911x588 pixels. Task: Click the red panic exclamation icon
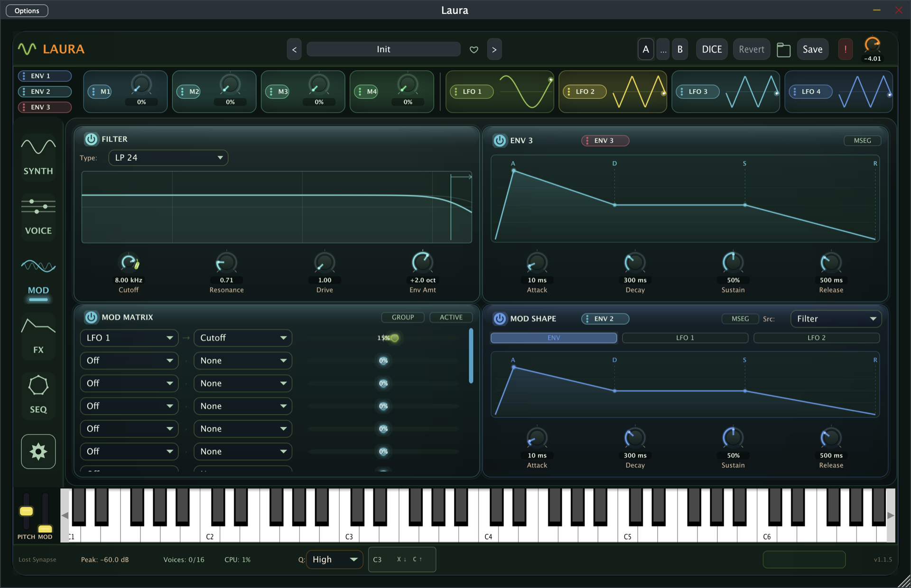[845, 49]
